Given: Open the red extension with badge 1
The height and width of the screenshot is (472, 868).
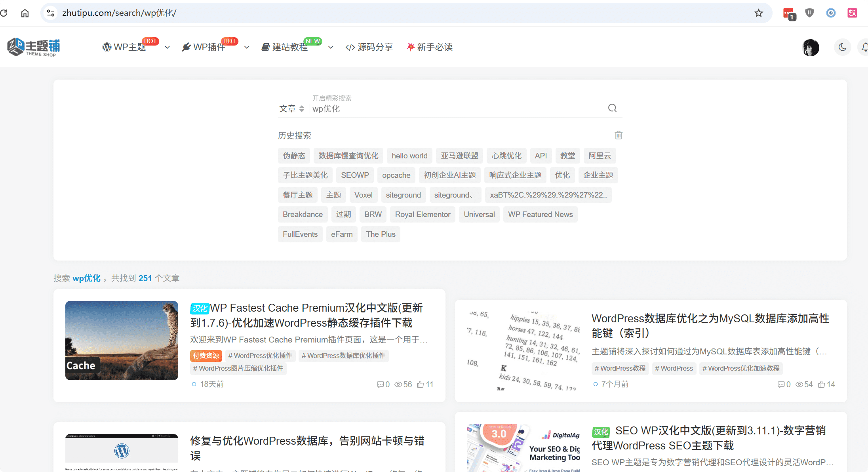Looking at the screenshot, I should (789, 13).
